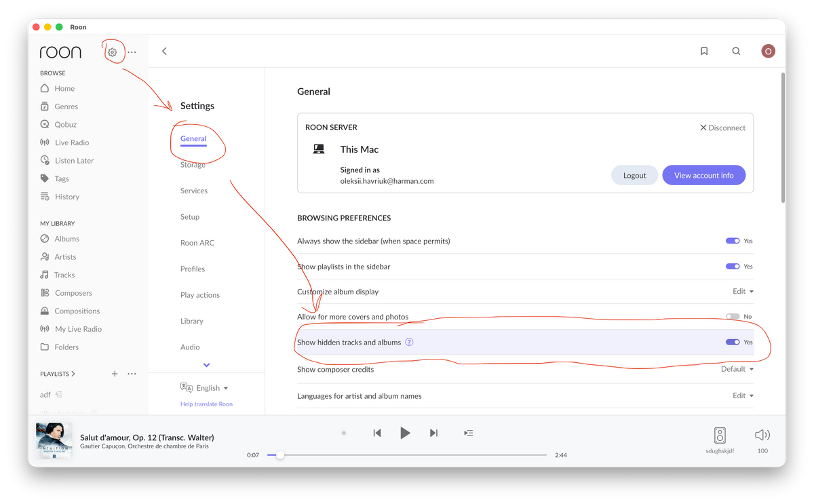This screenshot has height=504, width=814.
Task: Open settings via the gear icon
Action: (113, 52)
